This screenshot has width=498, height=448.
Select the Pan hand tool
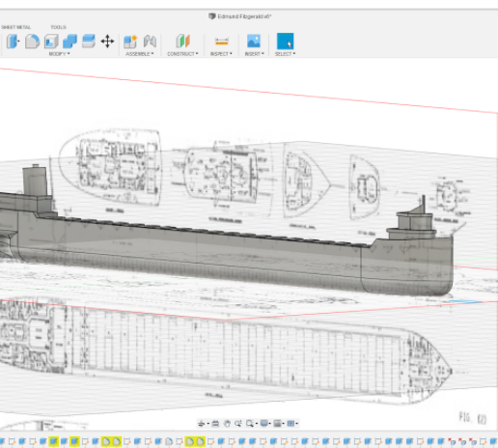(227, 424)
